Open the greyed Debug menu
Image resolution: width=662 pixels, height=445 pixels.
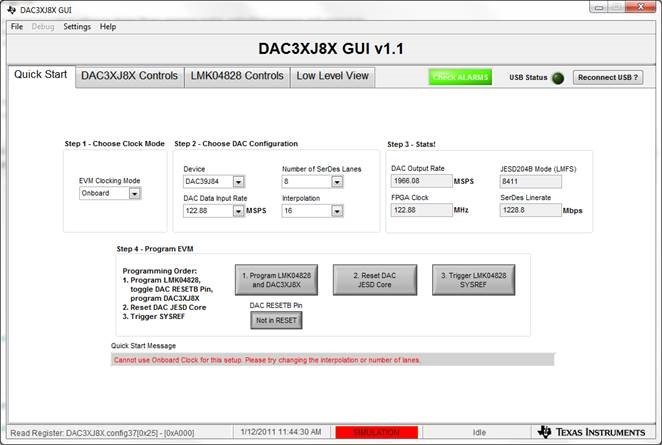pyautogui.click(x=43, y=27)
